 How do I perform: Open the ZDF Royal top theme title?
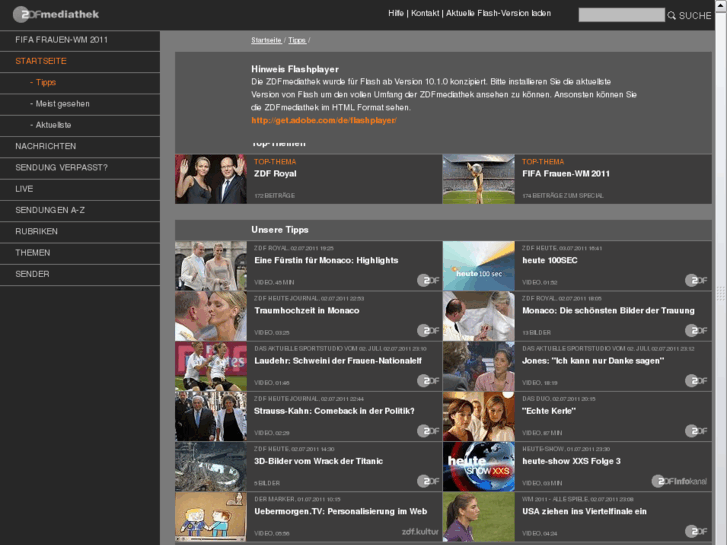pyautogui.click(x=275, y=174)
